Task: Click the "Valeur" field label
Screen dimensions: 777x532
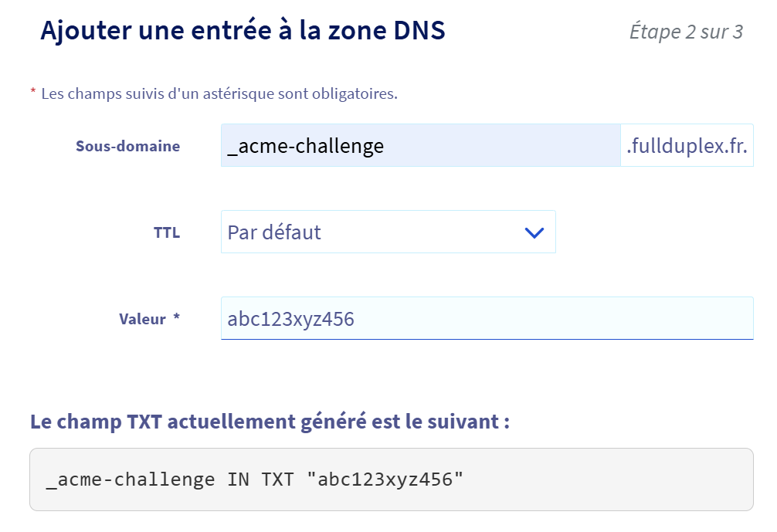Action: 142,319
